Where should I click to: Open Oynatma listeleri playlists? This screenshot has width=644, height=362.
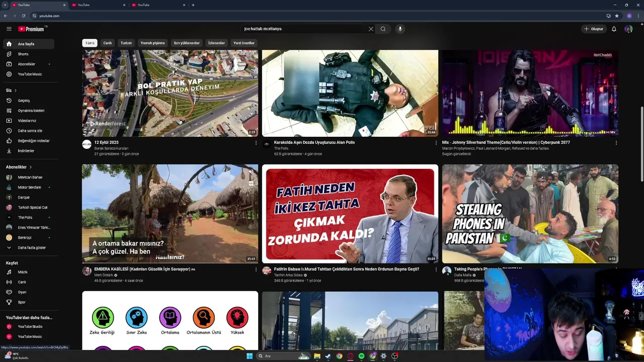28,111
